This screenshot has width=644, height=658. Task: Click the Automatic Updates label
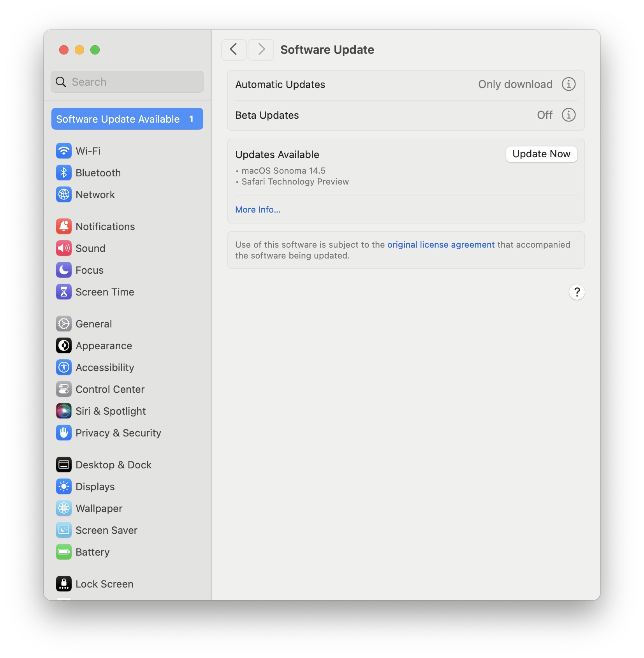280,84
